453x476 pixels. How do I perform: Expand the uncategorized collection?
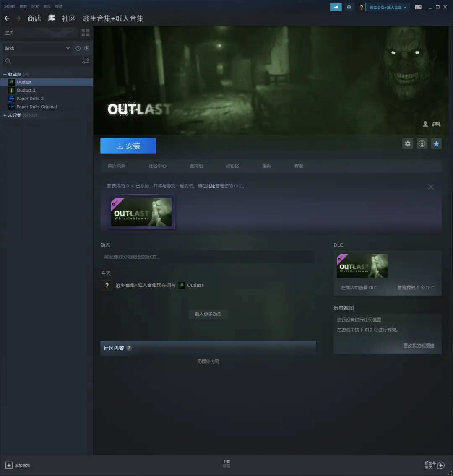5,115
